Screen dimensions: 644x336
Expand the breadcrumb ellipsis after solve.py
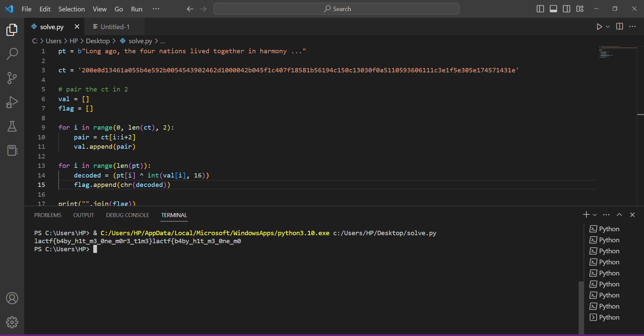(163, 41)
